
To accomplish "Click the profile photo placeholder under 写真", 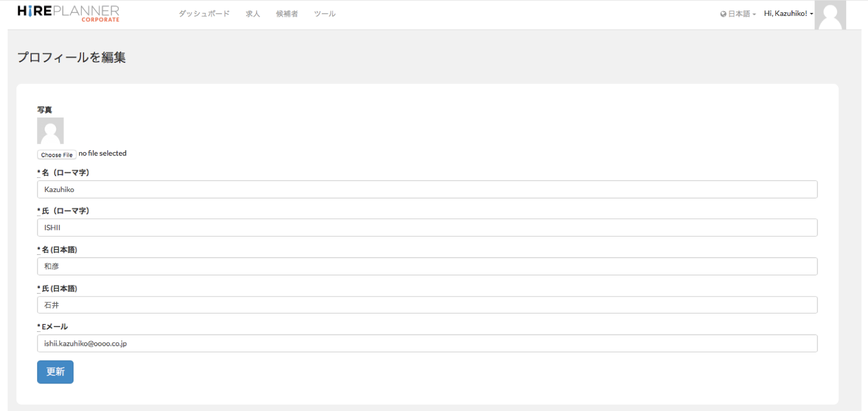I will 51,131.
